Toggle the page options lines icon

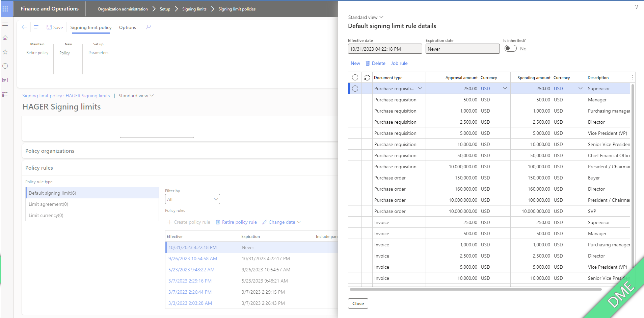pyautogui.click(x=36, y=27)
